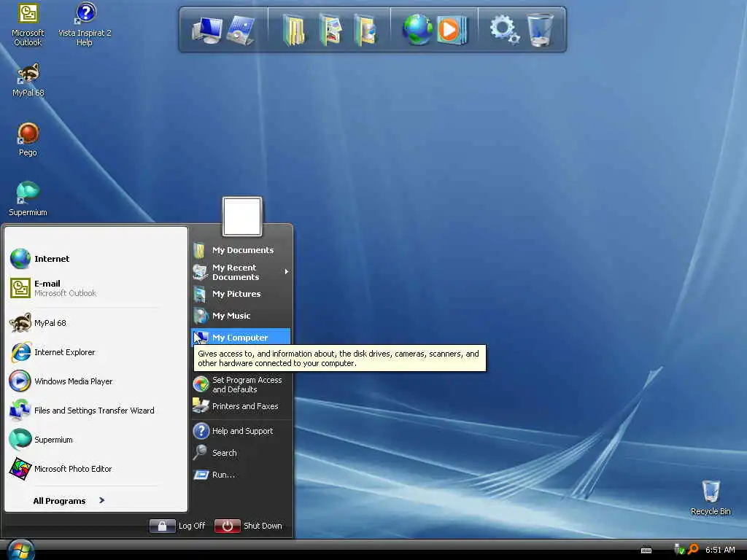Screen dimensions: 747x560
Task: Open Set Program Access and Defaults
Action: pyautogui.click(x=241, y=384)
